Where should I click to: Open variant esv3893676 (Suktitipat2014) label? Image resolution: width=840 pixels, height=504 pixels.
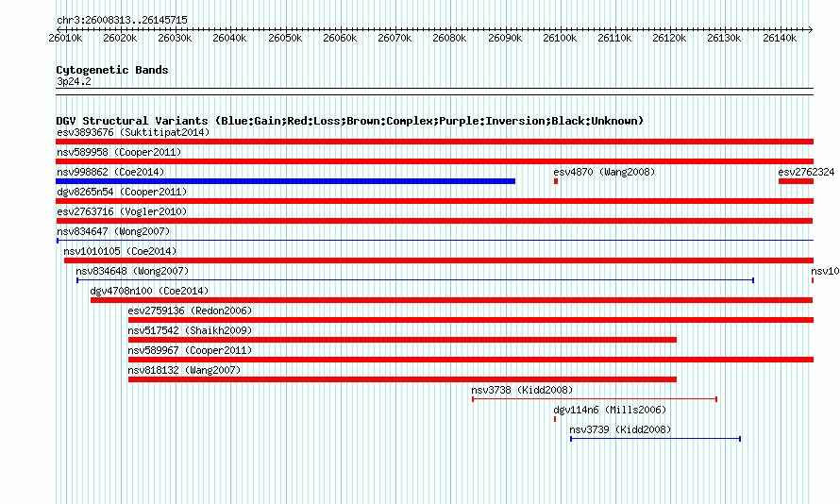coord(133,132)
